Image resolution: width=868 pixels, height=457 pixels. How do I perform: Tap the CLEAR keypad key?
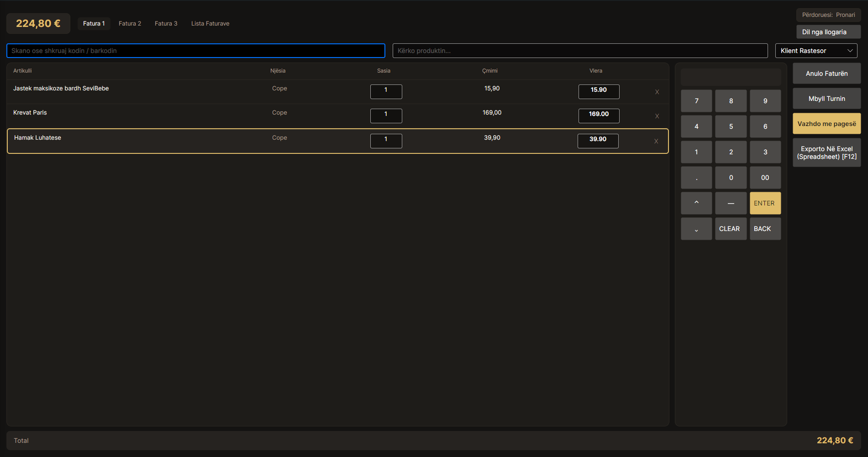coord(731,229)
